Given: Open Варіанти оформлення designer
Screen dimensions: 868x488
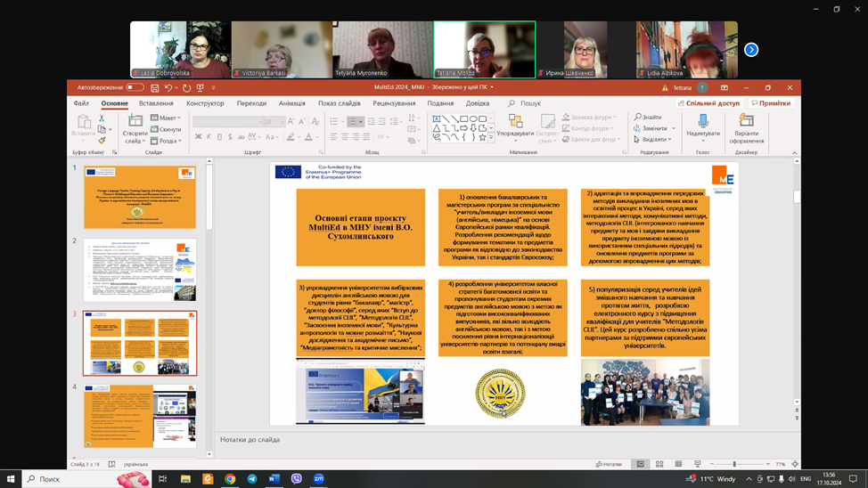Looking at the screenshot, I should pyautogui.click(x=746, y=128).
